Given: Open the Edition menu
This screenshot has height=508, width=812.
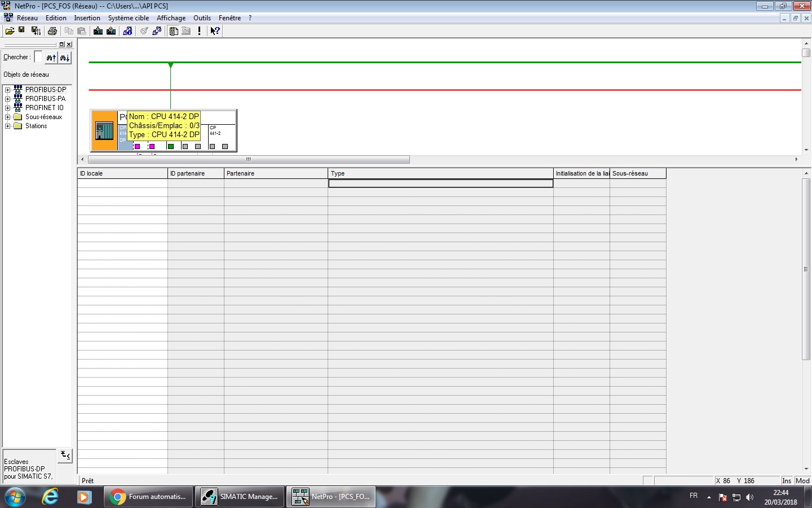Looking at the screenshot, I should [x=56, y=18].
